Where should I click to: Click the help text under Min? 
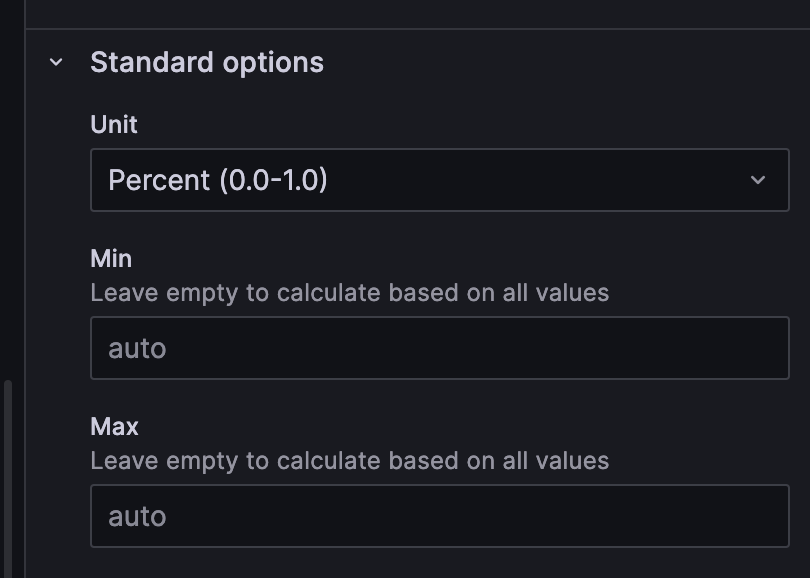pos(349,293)
